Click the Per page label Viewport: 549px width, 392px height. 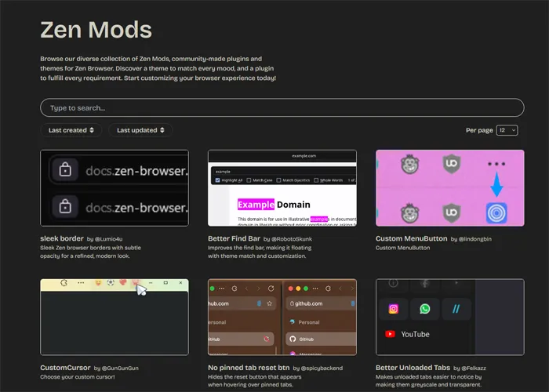pos(479,130)
